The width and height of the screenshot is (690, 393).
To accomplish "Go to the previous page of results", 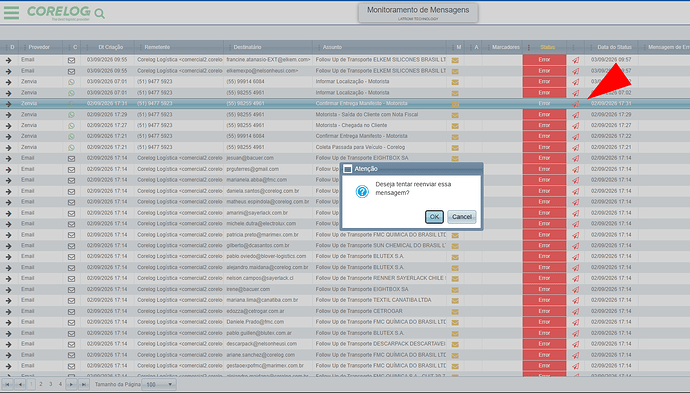I will coord(20,384).
